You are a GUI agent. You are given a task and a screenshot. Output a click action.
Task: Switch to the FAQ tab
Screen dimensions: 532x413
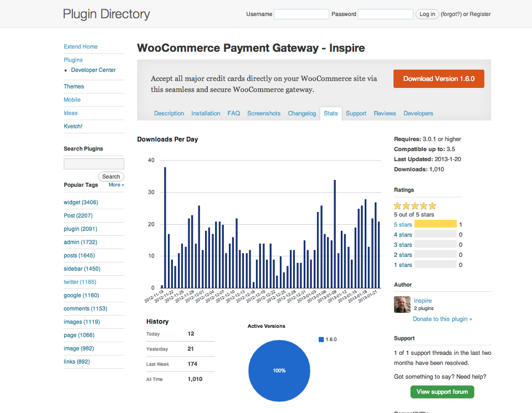233,113
